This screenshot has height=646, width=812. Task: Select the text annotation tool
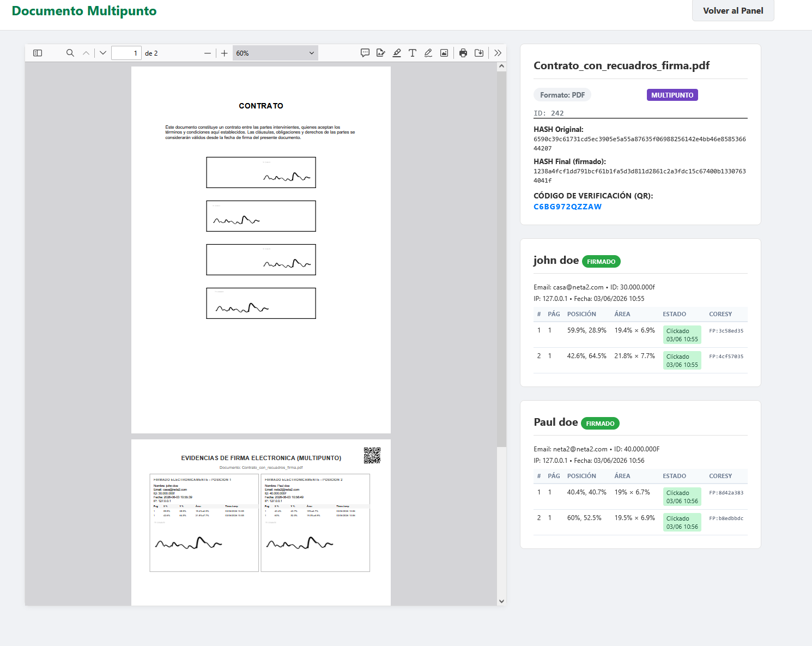[x=413, y=53]
